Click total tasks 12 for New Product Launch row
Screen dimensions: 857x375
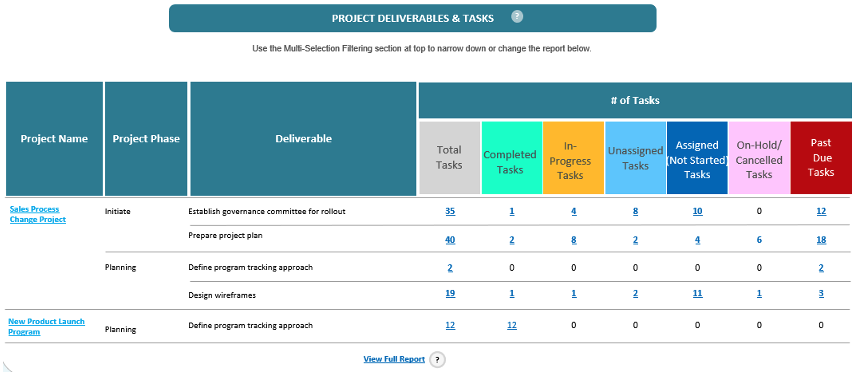coord(450,325)
